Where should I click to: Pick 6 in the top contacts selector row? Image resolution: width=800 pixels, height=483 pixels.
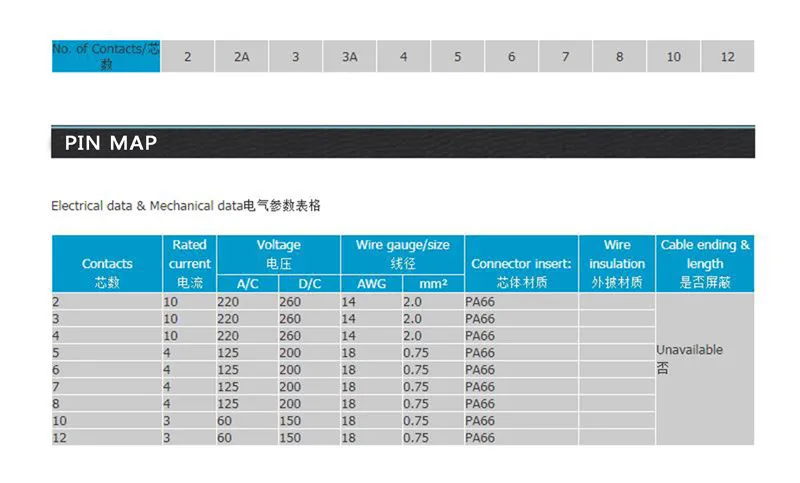(x=511, y=57)
